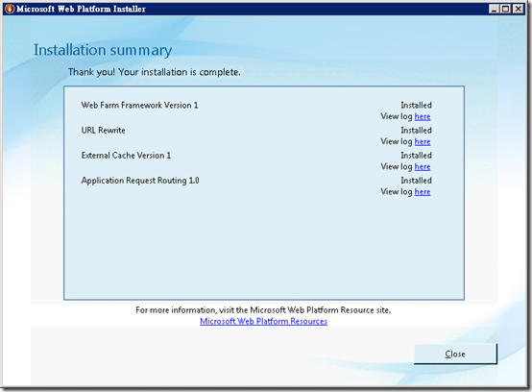View the URL Rewrite log here link
The height and width of the screenshot is (392, 532).
tap(423, 141)
